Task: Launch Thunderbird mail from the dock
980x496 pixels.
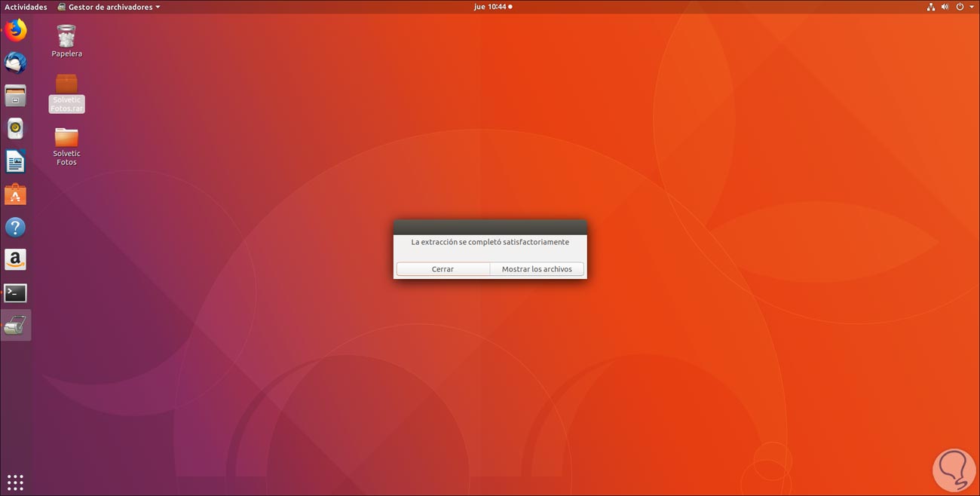Action: click(x=15, y=63)
